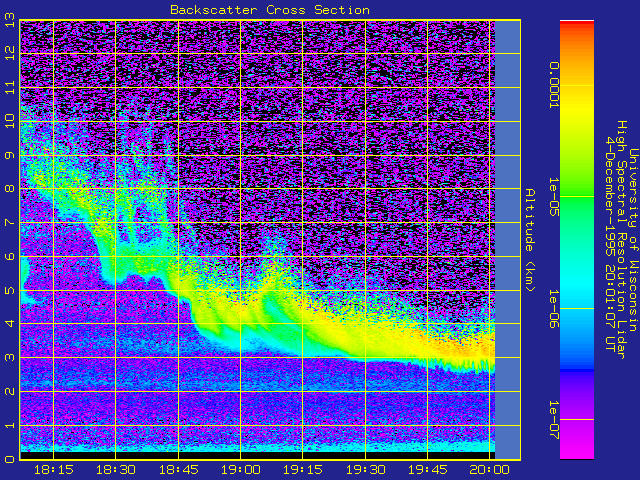Click the 18:15 time axis label
The width and height of the screenshot is (640, 480).
53,470
